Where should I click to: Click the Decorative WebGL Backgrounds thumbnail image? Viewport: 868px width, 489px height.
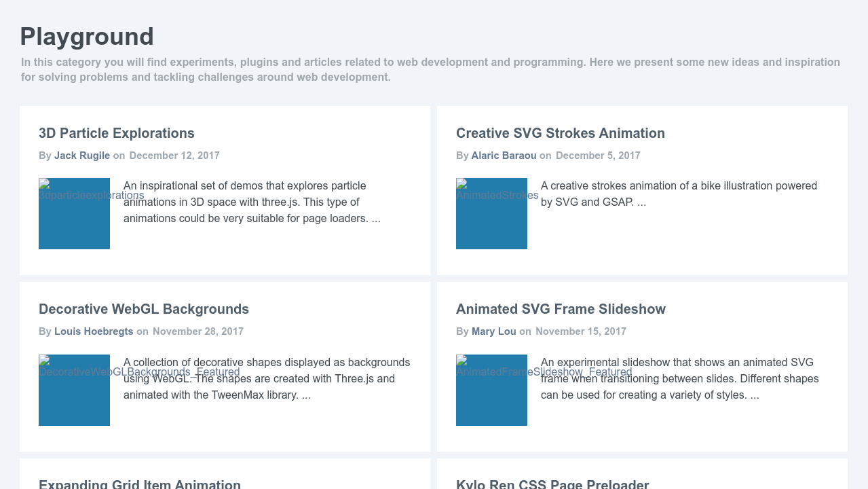pyautogui.click(x=74, y=390)
